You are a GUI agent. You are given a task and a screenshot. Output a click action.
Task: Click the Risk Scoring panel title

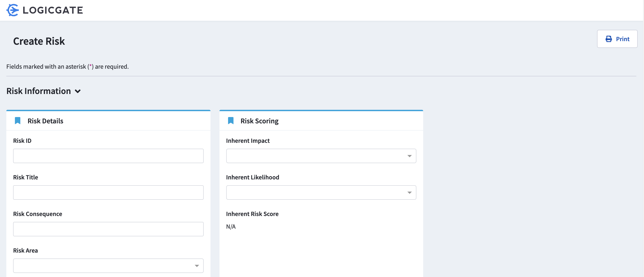[259, 121]
